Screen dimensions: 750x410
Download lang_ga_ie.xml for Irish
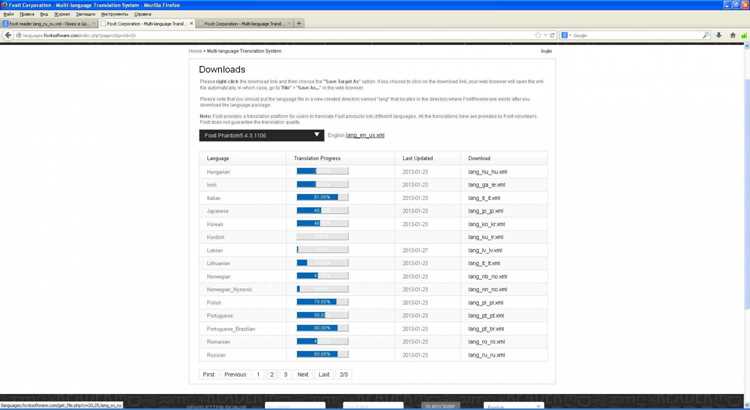point(486,185)
